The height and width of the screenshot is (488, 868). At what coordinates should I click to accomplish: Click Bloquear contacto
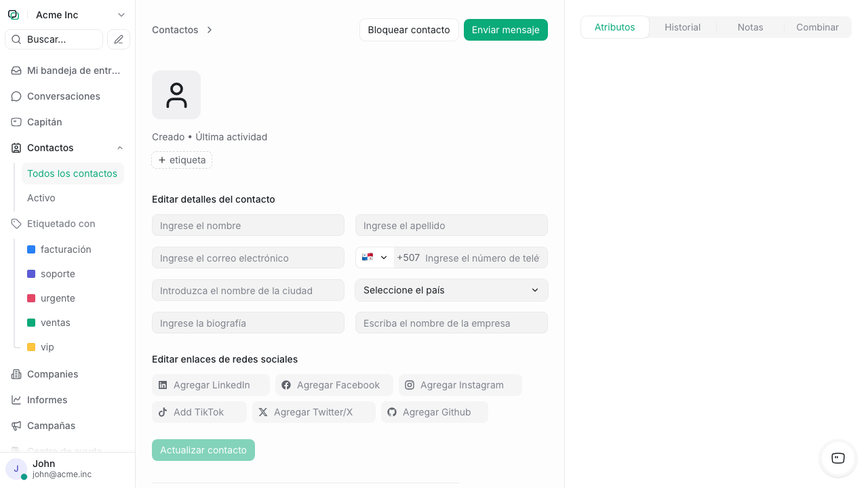pos(409,30)
